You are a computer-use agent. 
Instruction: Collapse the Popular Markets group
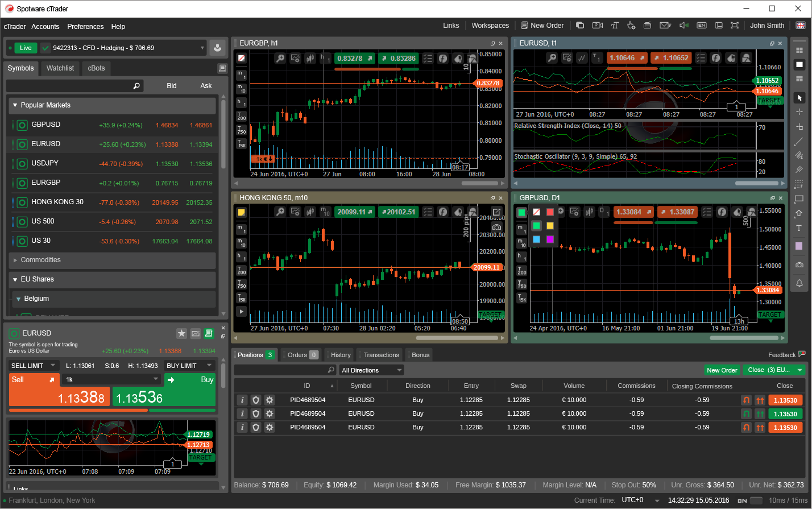[x=113, y=105]
